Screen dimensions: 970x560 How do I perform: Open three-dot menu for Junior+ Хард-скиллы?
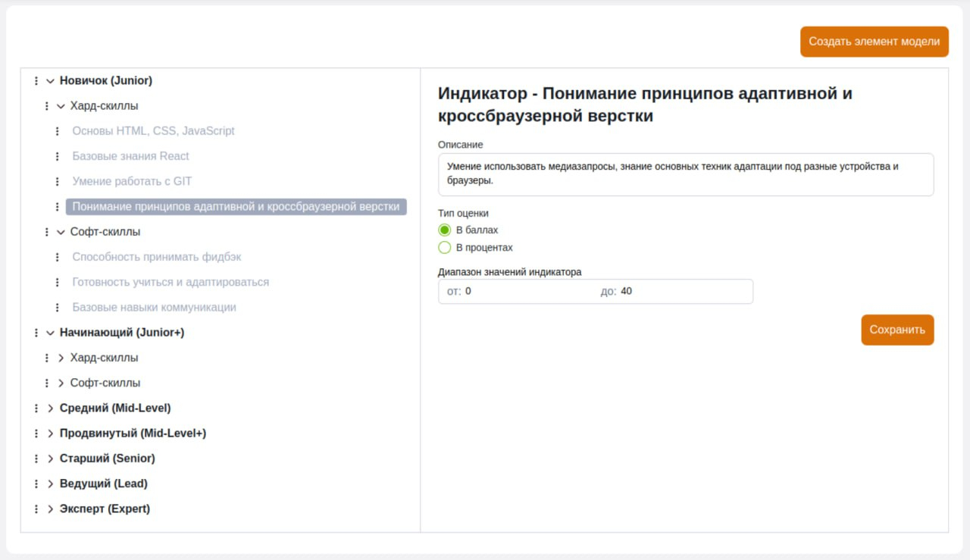tap(46, 358)
